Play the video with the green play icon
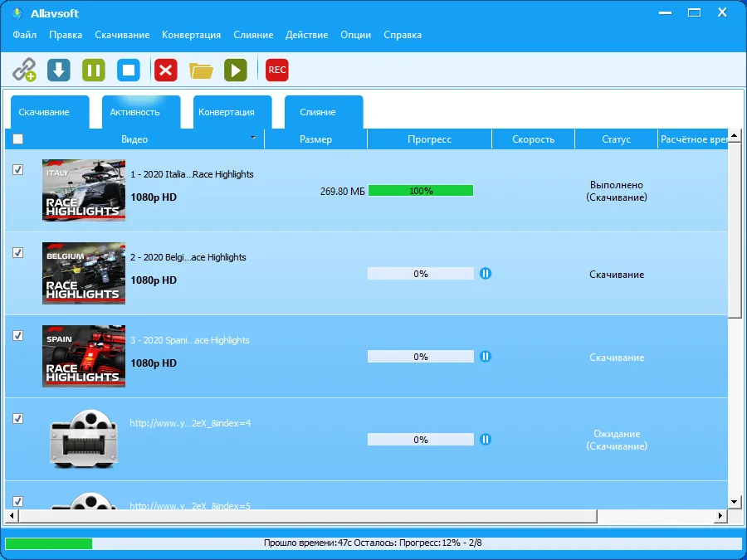Screen dimensions: 747x560 coord(236,70)
